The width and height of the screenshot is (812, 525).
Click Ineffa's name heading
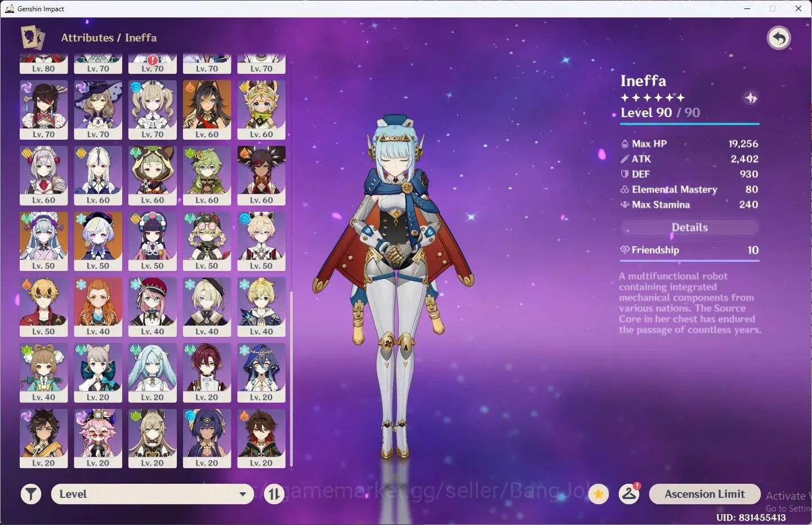643,81
